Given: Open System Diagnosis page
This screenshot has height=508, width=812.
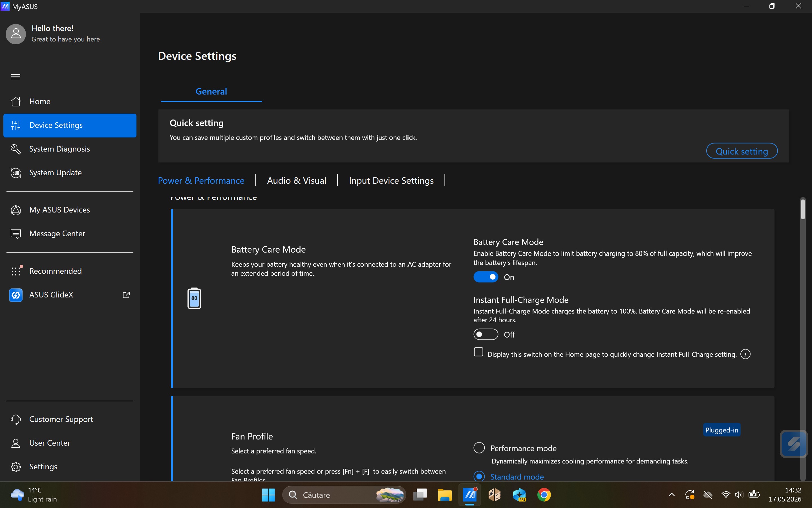Looking at the screenshot, I should tap(70, 149).
